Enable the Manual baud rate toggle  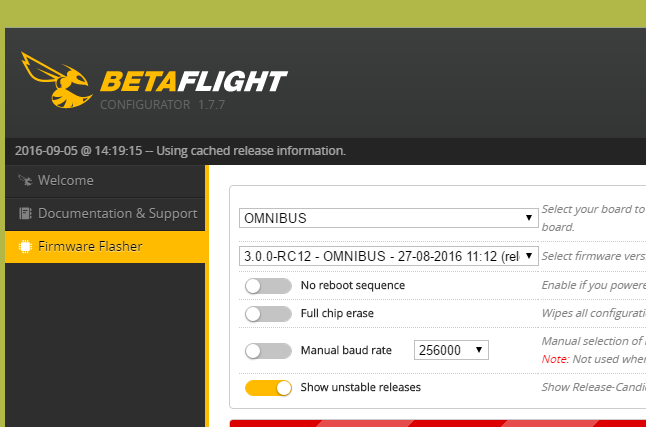[267, 350]
